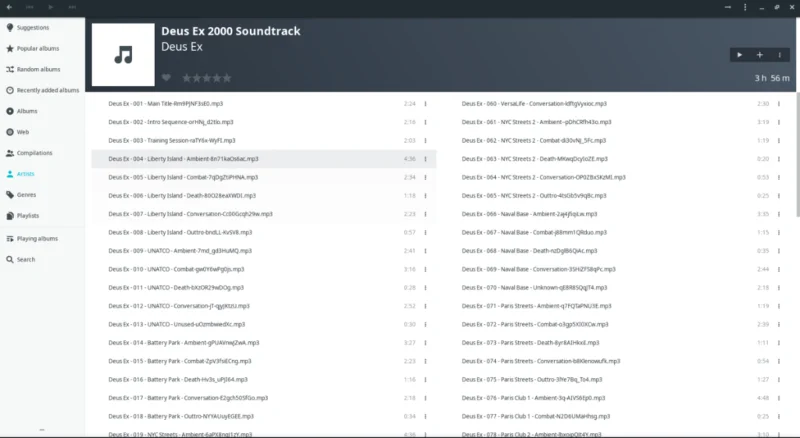Screen dimensions: 800x438
Task: Open Web in the sidebar
Action: click(x=42, y=132)
